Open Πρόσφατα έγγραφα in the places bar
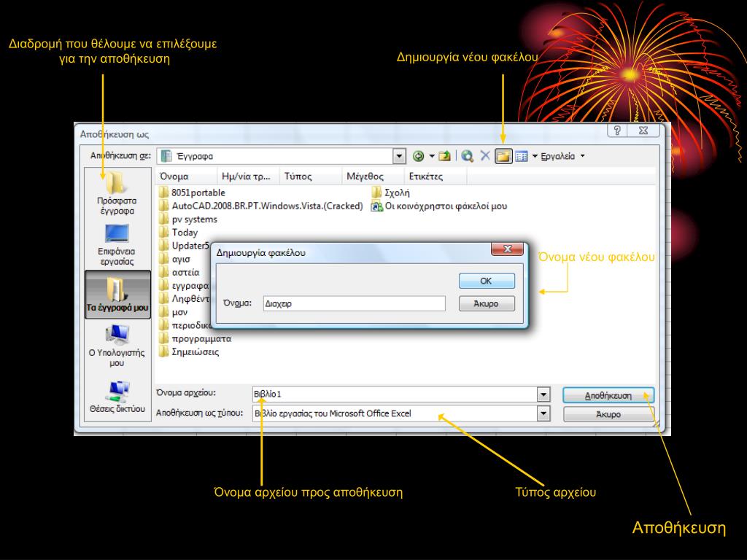747x560 pixels. 117,193
